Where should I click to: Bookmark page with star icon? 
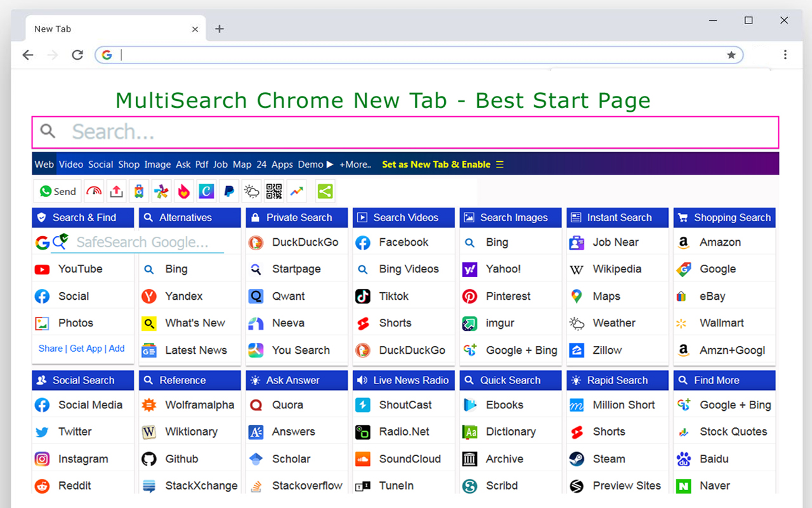click(x=731, y=55)
